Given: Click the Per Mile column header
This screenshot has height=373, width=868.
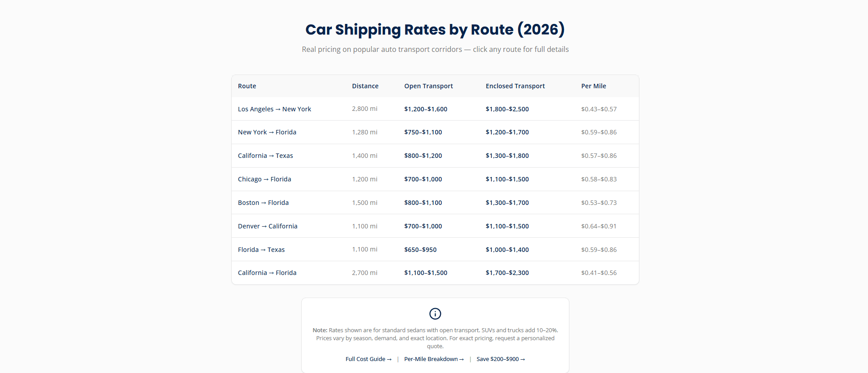Looking at the screenshot, I should coord(593,86).
